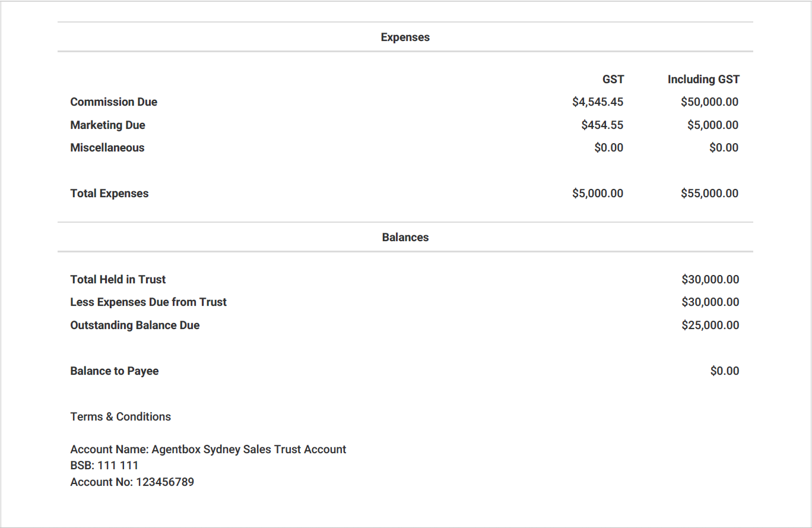The height and width of the screenshot is (528, 812).
Task: Select the Total Expenses label
Action: coord(110,194)
